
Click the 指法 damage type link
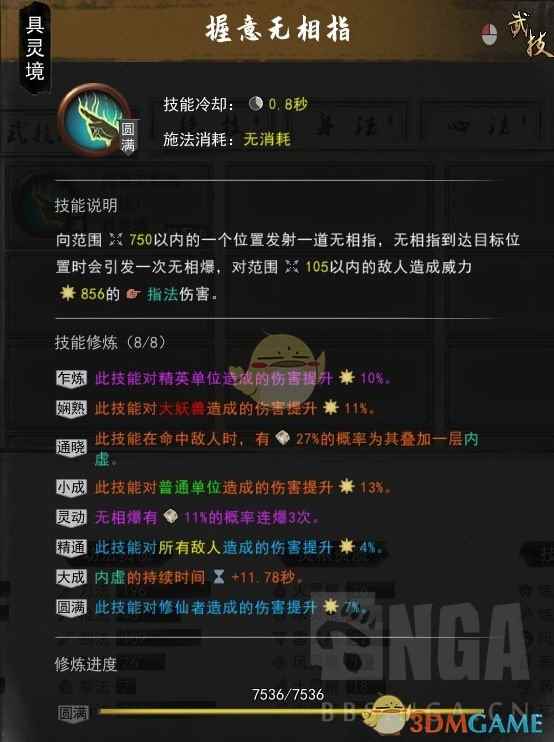[x=162, y=294]
